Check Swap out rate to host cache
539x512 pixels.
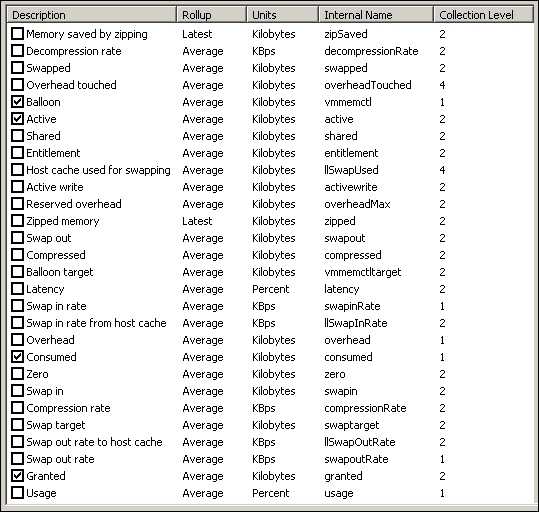17,442
